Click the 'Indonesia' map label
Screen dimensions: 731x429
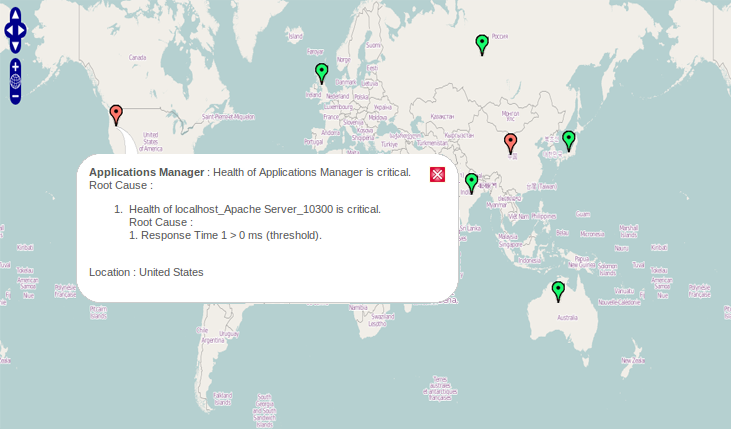(x=530, y=261)
